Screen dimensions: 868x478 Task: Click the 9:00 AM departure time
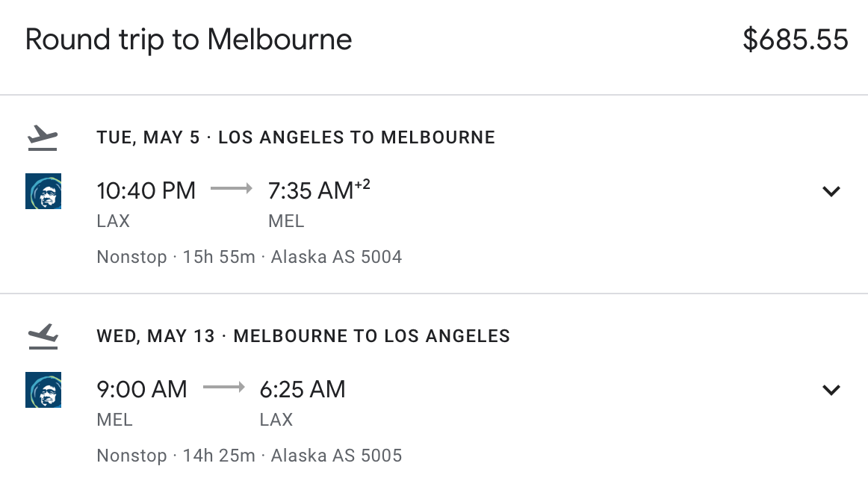click(142, 390)
